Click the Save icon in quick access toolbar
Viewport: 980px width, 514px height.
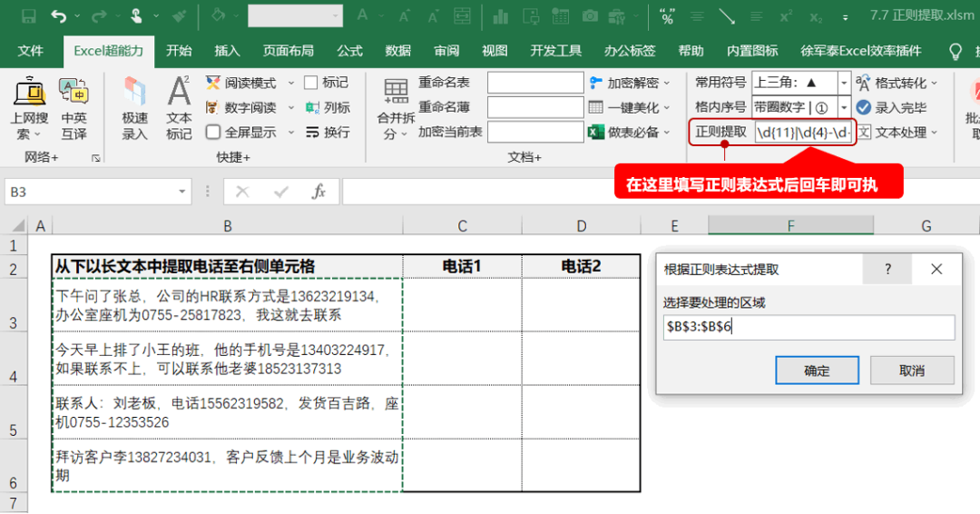coord(29,17)
